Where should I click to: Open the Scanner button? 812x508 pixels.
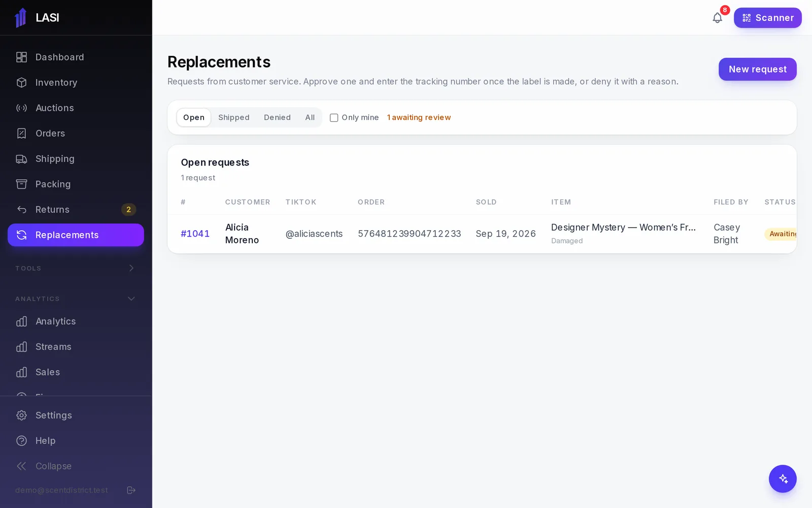click(x=768, y=18)
